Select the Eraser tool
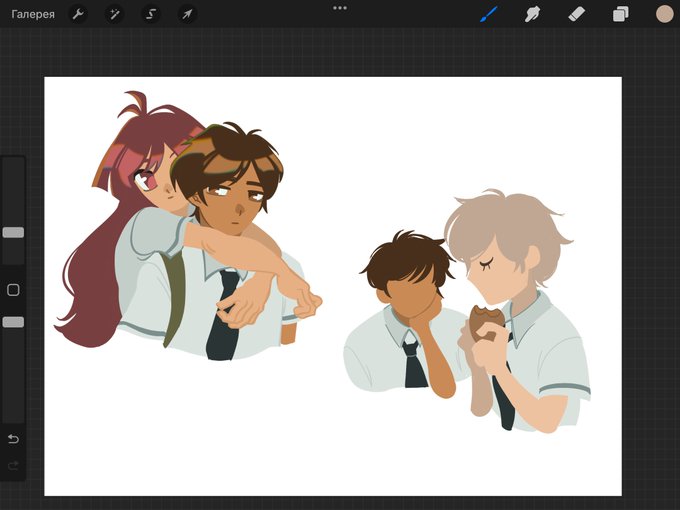The width and height of the screenshot is (680, 510). 576,14
